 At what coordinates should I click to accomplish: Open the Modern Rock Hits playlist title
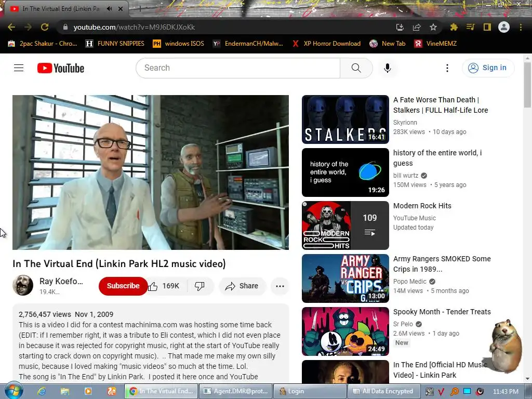tap(422, 206)
